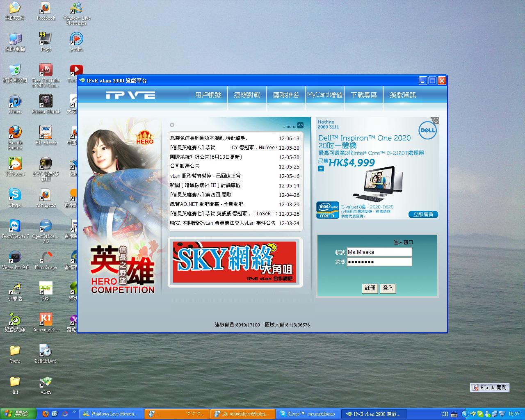Open the youku desktop shortcut
This screenshot has width=525, height=420.
tap(76, 43)
